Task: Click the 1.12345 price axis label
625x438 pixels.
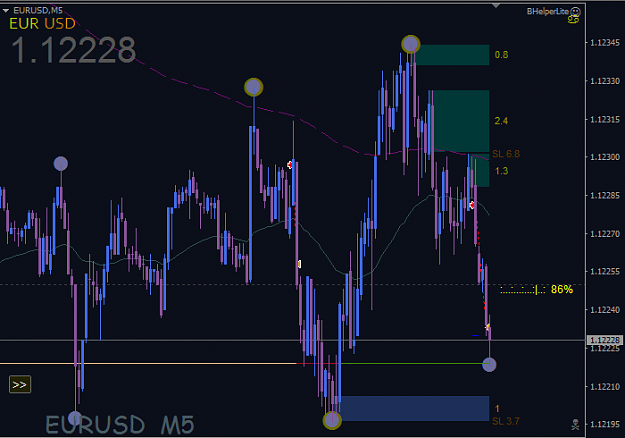Action: point(605,43)
